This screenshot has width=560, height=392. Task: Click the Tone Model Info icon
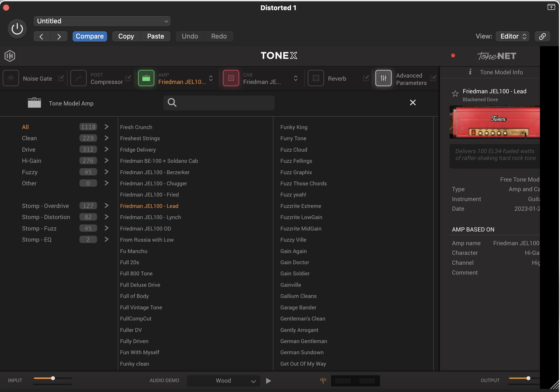[x=470, y=72]
